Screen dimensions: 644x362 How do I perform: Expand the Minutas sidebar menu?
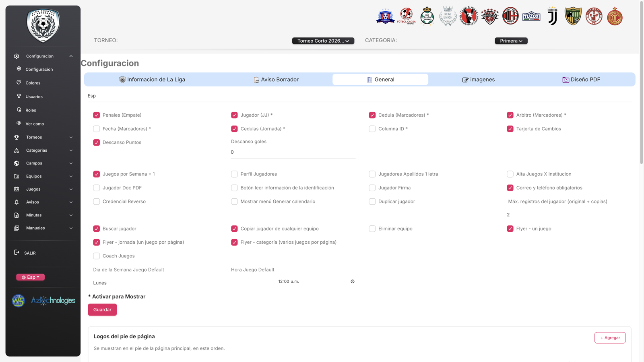click(43, 215)
